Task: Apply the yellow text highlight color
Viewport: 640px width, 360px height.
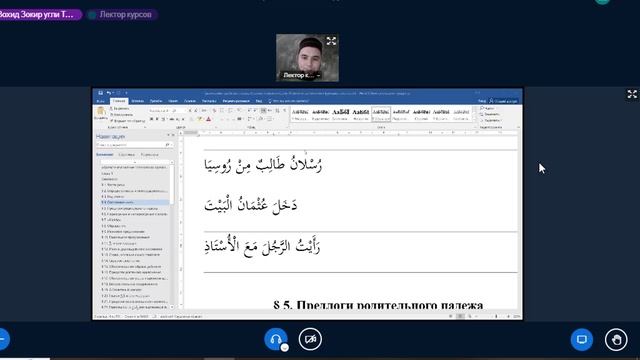Action: [200, 119]
